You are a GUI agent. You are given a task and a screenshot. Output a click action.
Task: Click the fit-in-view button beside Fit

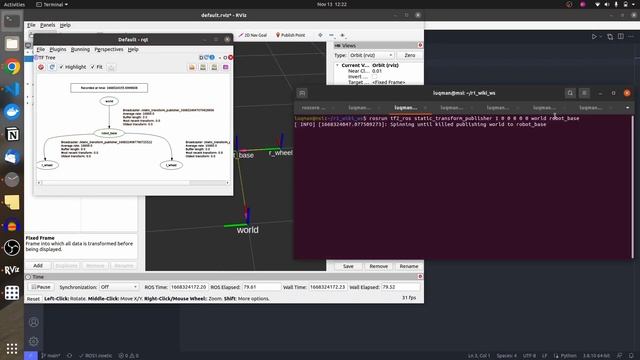tap(111, 67)
